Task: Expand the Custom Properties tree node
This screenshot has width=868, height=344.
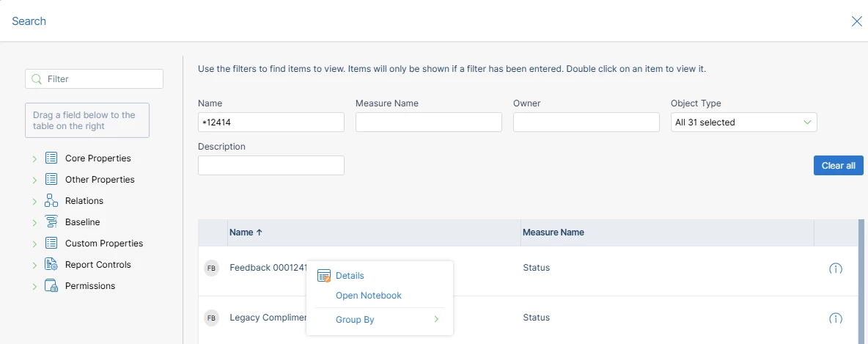Action: 34,244
